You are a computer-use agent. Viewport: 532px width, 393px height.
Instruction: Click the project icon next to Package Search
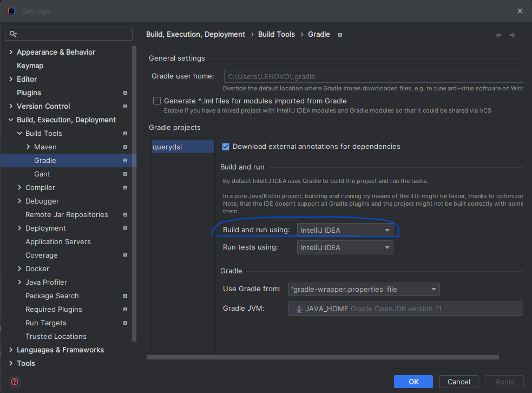coord(125,296)
